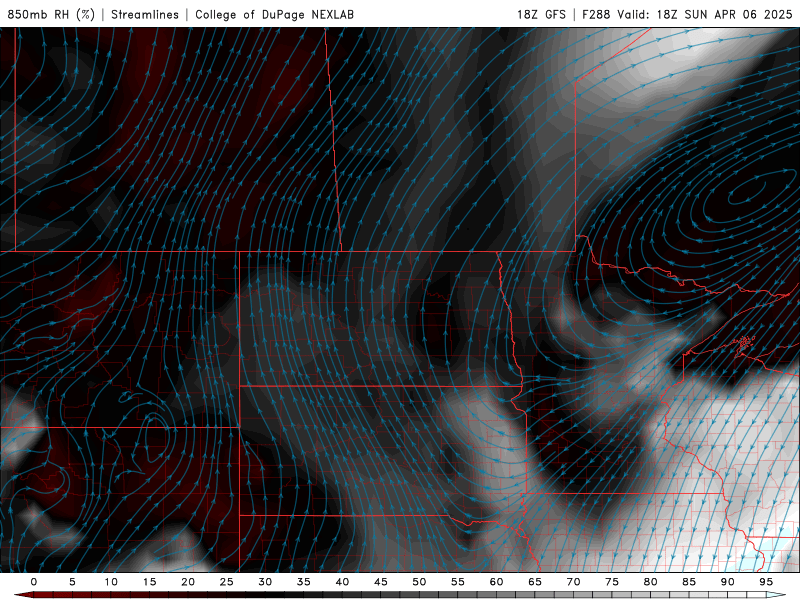Click the 0 value on color scale
The image size is (800, 600).
coord(34,582)
